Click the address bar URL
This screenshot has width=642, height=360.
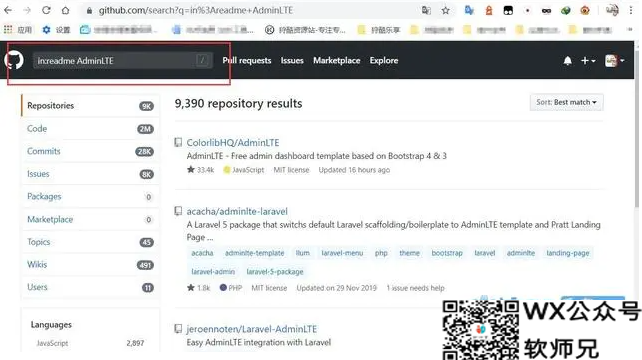coord(196,10)
